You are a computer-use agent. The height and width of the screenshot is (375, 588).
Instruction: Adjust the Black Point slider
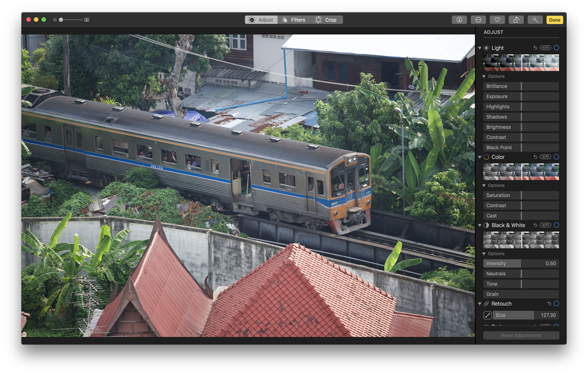(521, 148)
